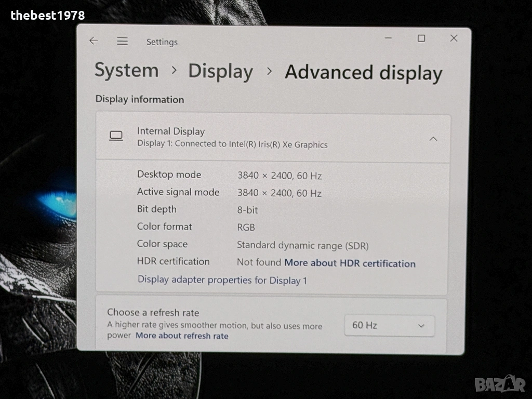The height and width of the screenshot is (399, 532).
Task: Open Display adapter properties for Display 1
Action: [222, 280]
